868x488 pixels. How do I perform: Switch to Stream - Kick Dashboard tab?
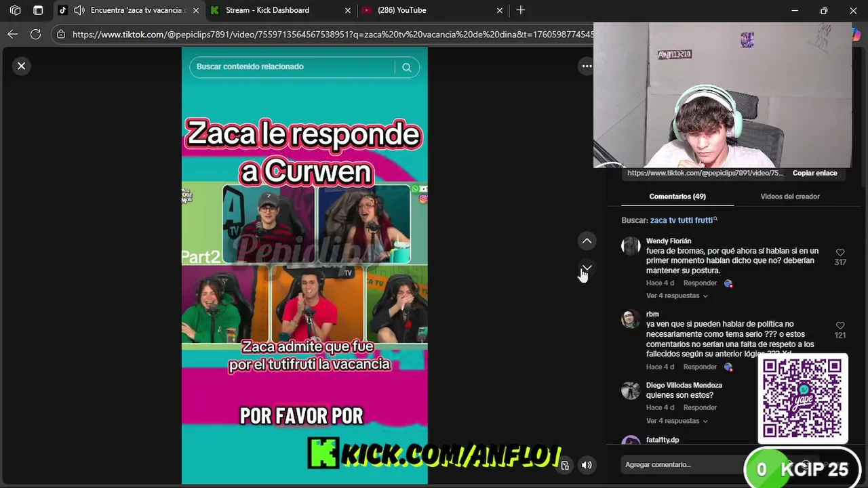(267, 10)
